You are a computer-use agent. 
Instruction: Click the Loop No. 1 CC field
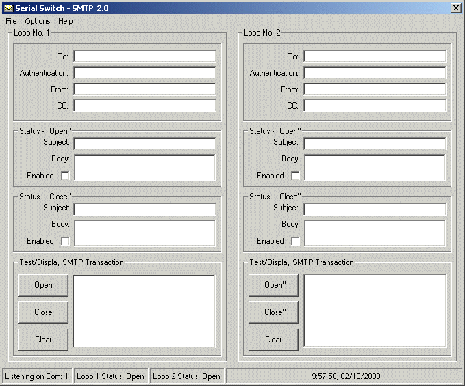pos(145,105)
